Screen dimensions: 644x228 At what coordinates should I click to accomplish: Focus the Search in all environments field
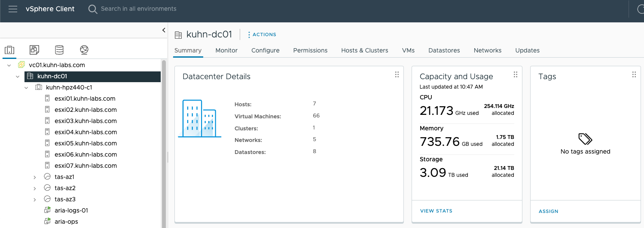coord(138,9)
